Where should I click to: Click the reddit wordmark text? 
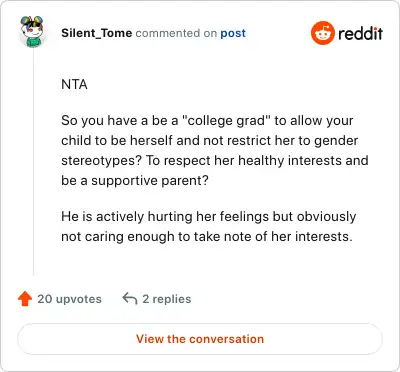361,33
